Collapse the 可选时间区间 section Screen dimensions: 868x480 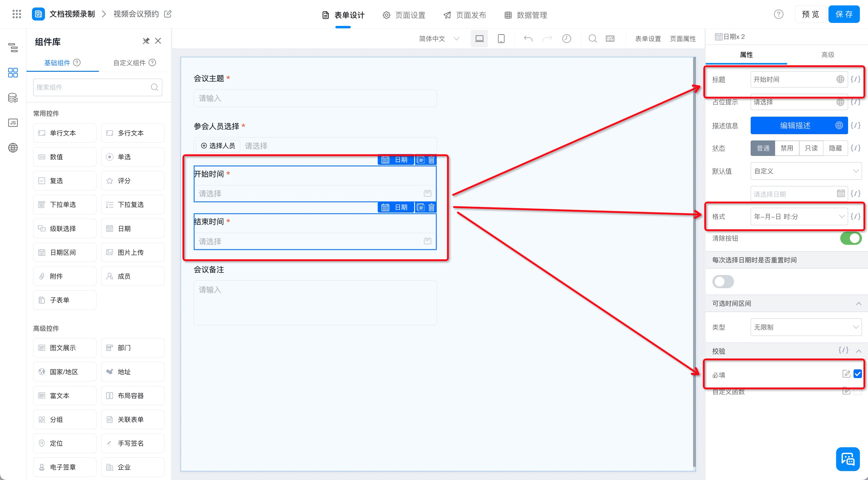click(859, 304)
